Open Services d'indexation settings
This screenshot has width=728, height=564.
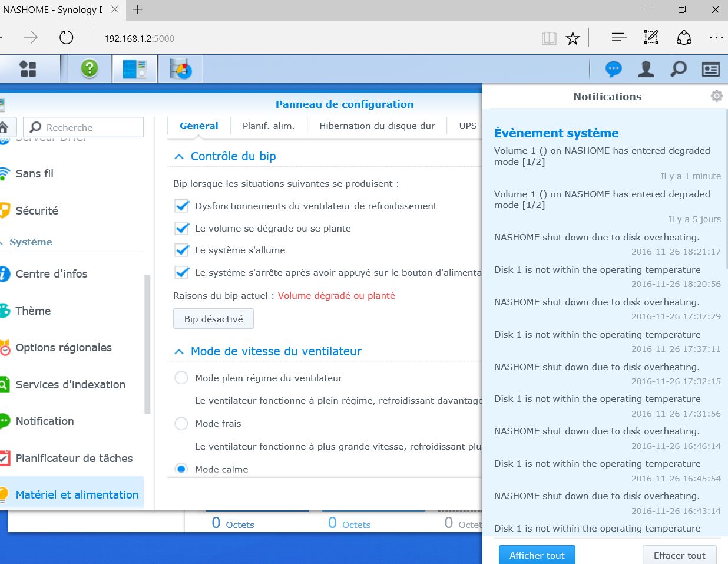pos(71,384)
